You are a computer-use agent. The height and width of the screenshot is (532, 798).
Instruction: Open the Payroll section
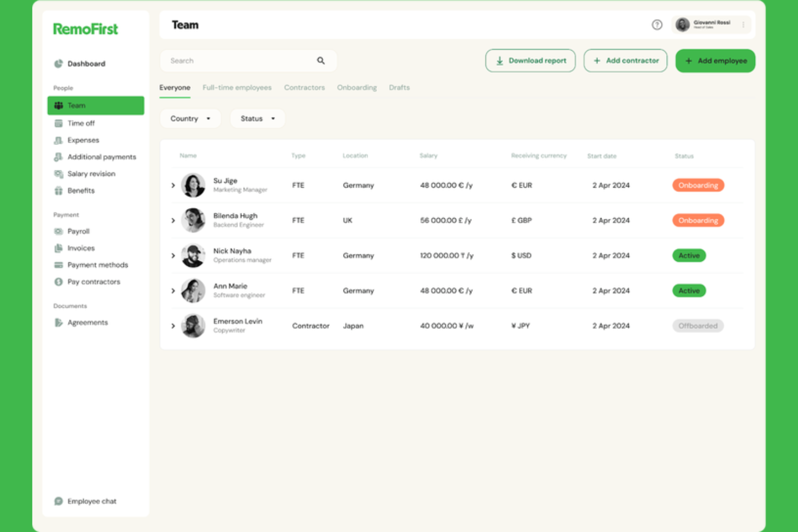pos(79,231)
